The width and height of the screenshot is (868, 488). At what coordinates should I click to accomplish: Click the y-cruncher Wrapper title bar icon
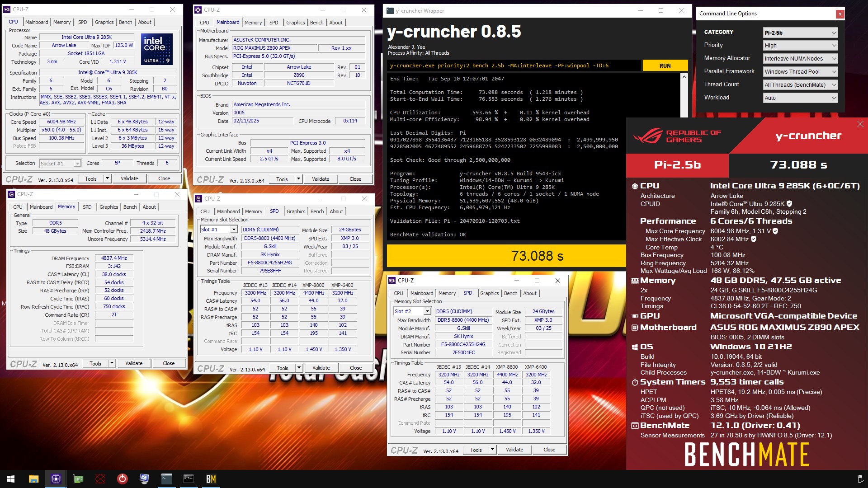[x=390, y=10]
